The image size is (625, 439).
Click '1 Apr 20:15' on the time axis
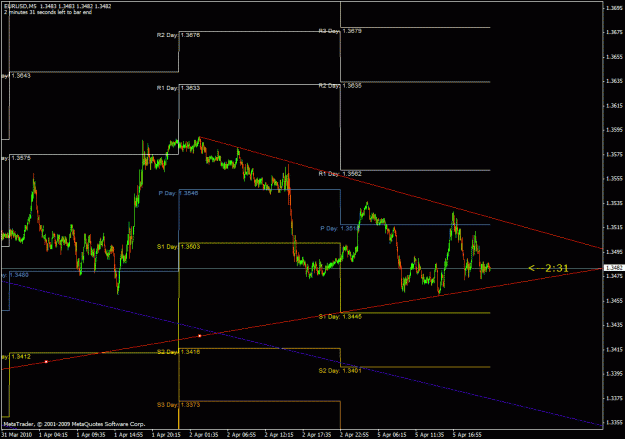pos(166,435)
